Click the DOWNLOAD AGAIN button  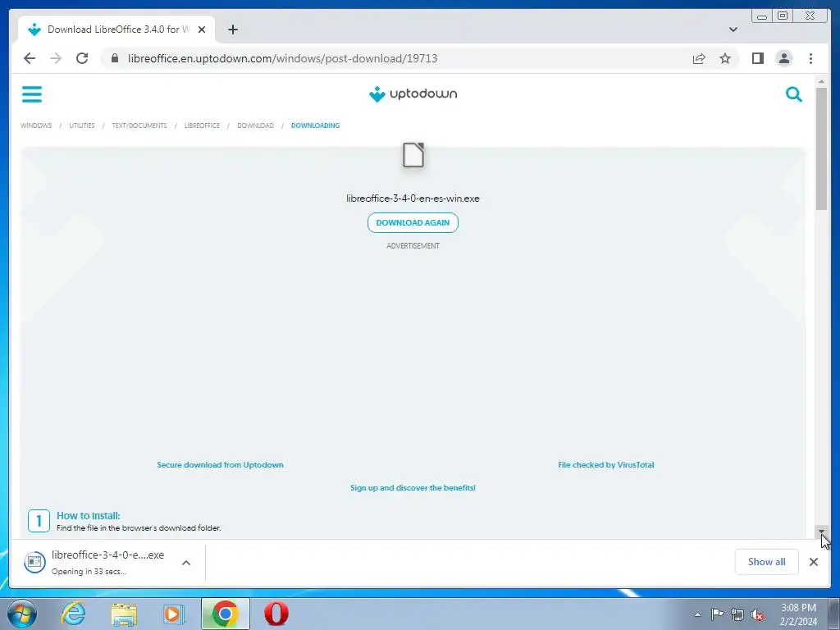(x=413, y=223)
